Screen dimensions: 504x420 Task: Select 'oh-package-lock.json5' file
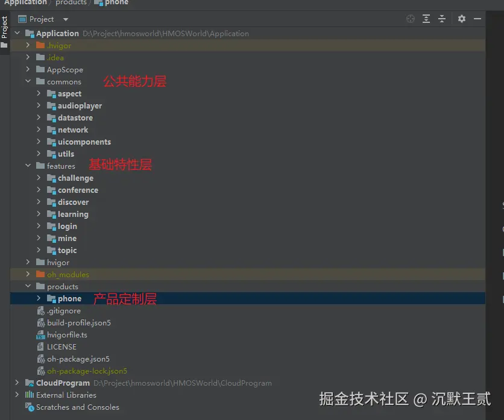click(87, 371)
